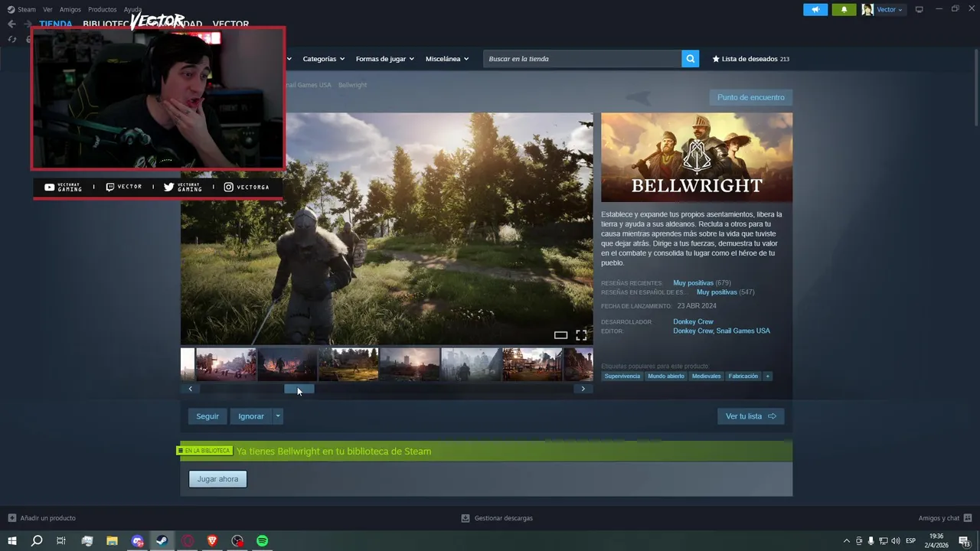The height and width of the screenshot is (551, 980).
Task: Click the Jugar ahora button
Action: click(x=217, y=479)
